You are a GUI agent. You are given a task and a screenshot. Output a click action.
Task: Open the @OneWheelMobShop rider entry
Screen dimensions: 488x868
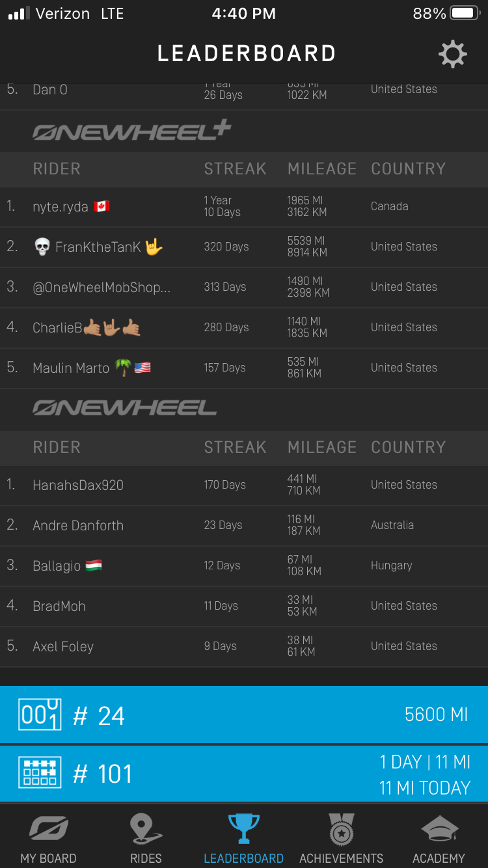pos(102,288)
